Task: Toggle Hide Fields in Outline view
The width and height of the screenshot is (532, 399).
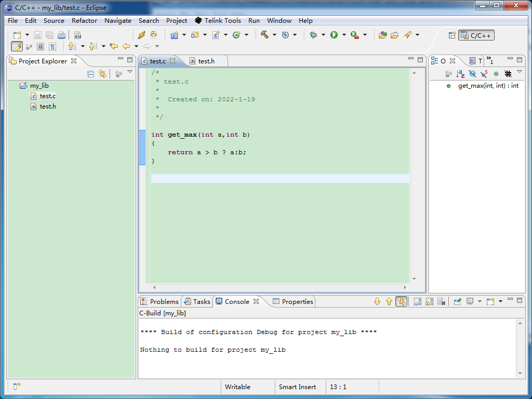Action: 472,74
